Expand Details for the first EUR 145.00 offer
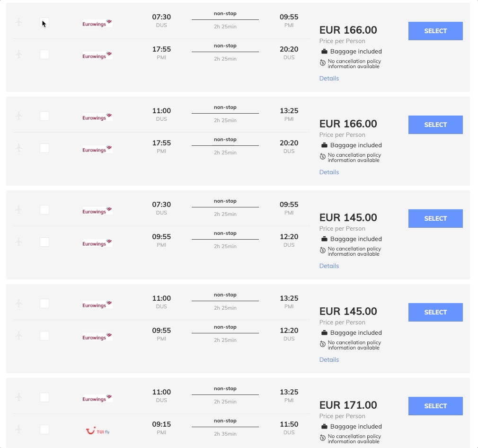The width and height of the screenshot is (478, 448). [329, 266]
